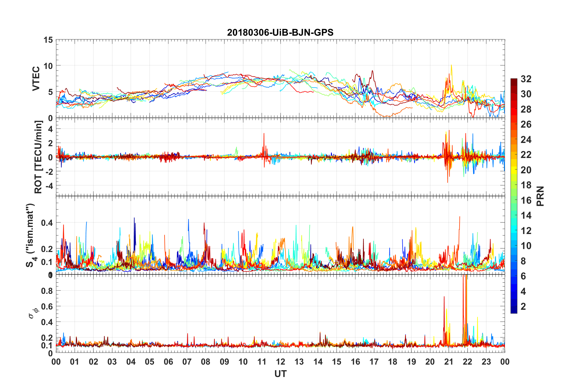
Task: Click the VTEC axis label
Action: click(x=36, y=79)
